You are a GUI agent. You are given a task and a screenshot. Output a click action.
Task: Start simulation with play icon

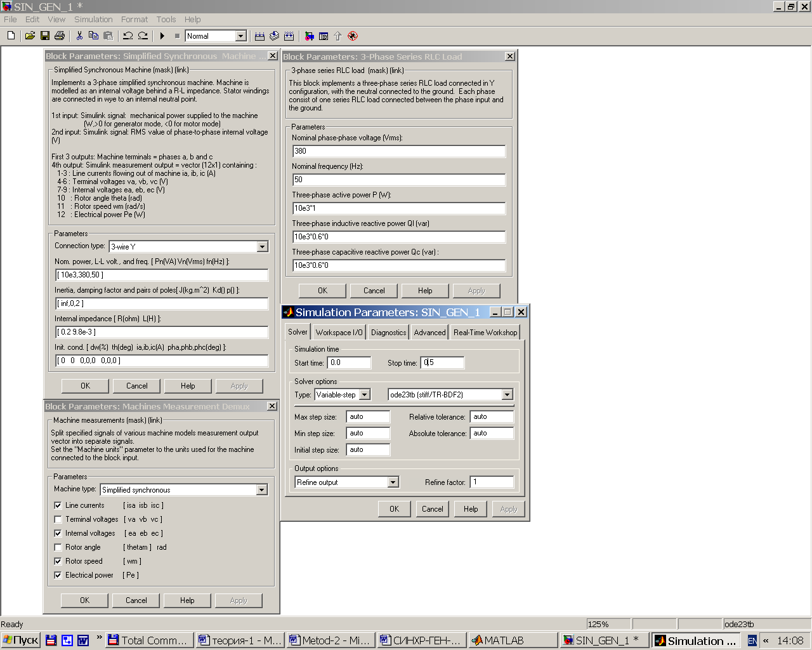[162, 36]
